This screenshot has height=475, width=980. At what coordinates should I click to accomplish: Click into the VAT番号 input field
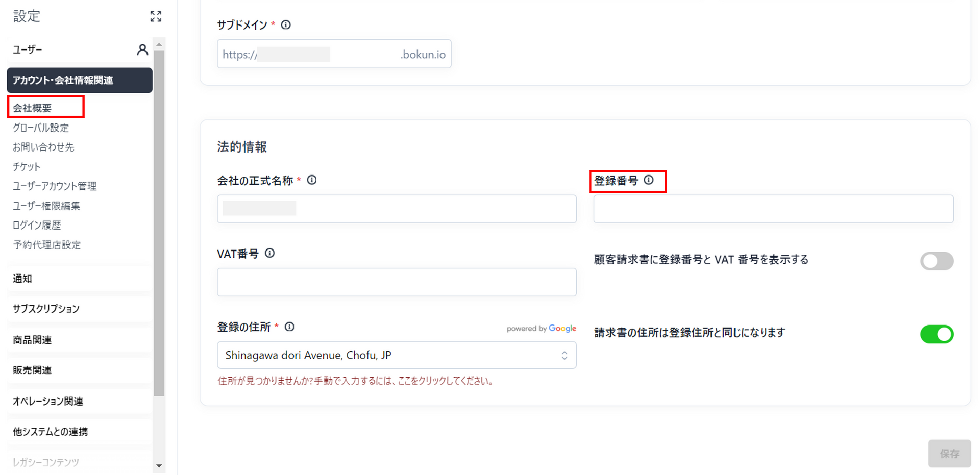397,282
